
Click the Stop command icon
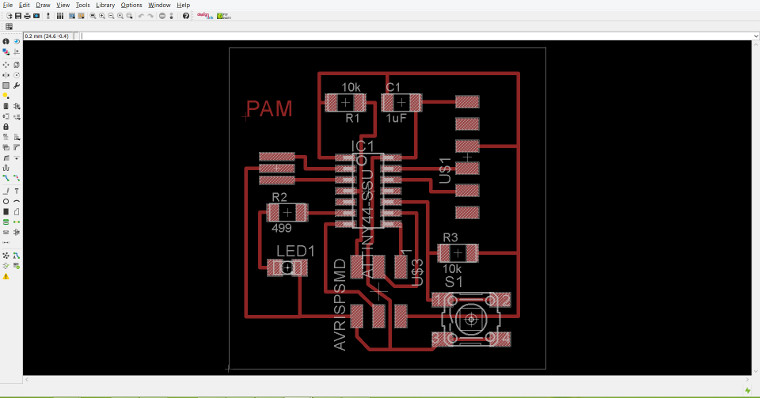coord(162,16)
